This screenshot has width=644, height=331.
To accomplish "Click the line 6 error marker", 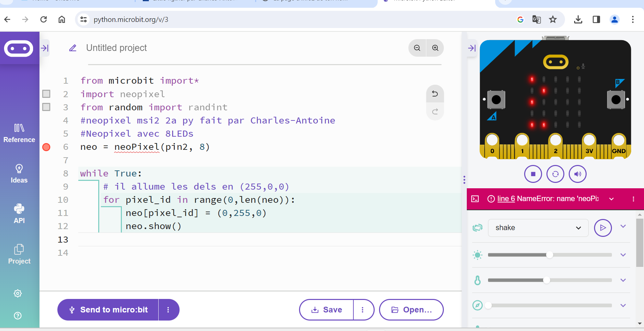I will tap(46, 147).
